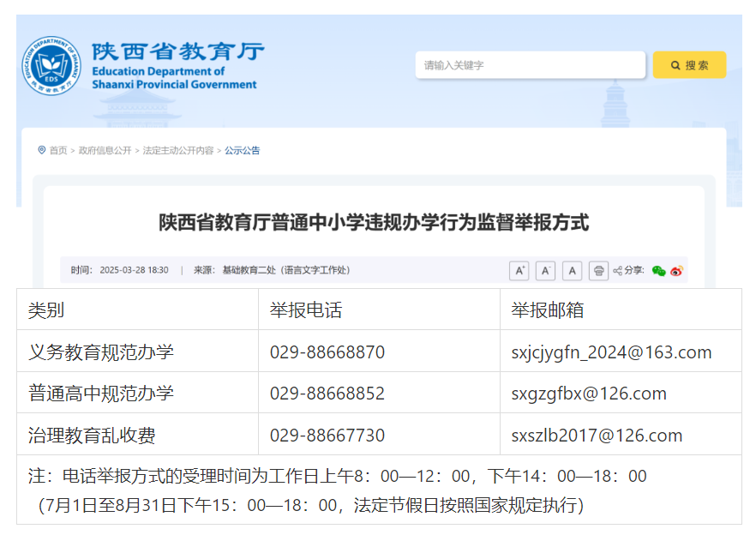Viewport: 756px width, 559px height.
Task: Select the 公示公告 breadcrumb item
Action: pos(243,150)
